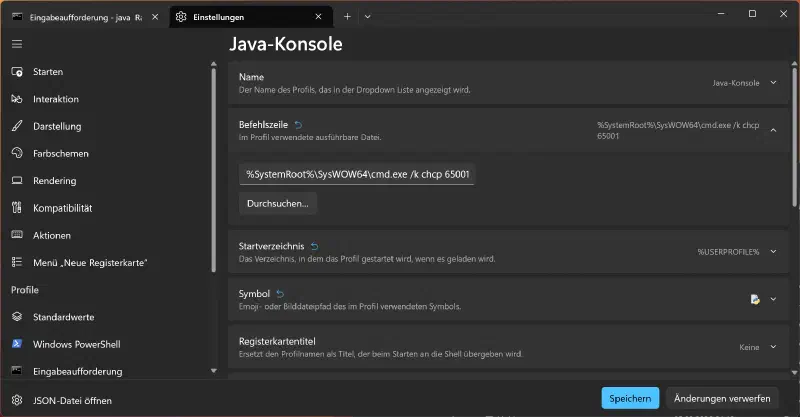Image resolution: width=800 pixels, height=417 pixels.
Task: Switch to the Einstellungen tab
Action: coord(251,17)
